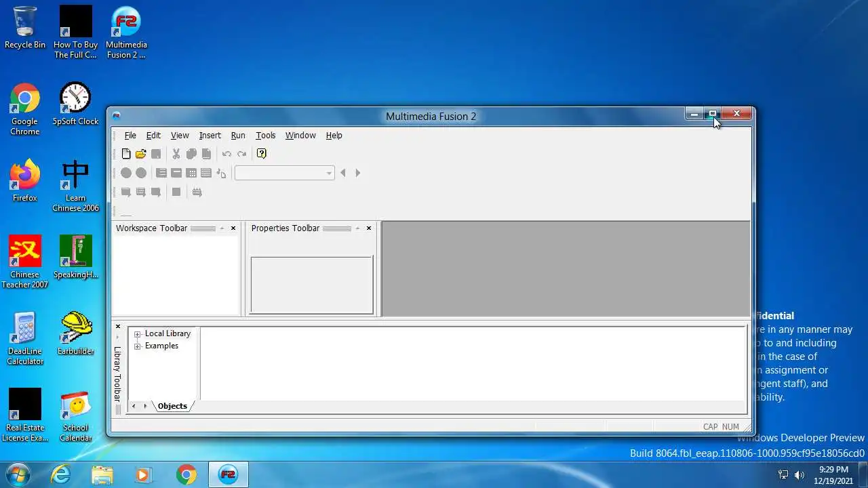Expand the Local Library tree node
The height and width of the screenshot is (488, 868).
[x=138, y=334]
